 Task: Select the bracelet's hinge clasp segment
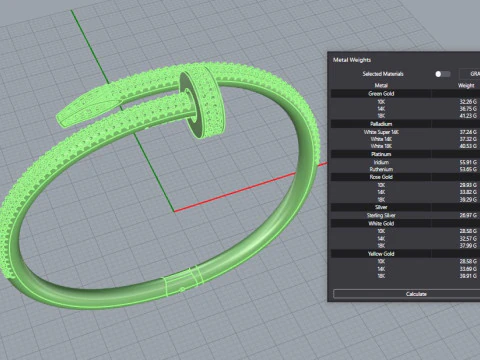(183, 280)
